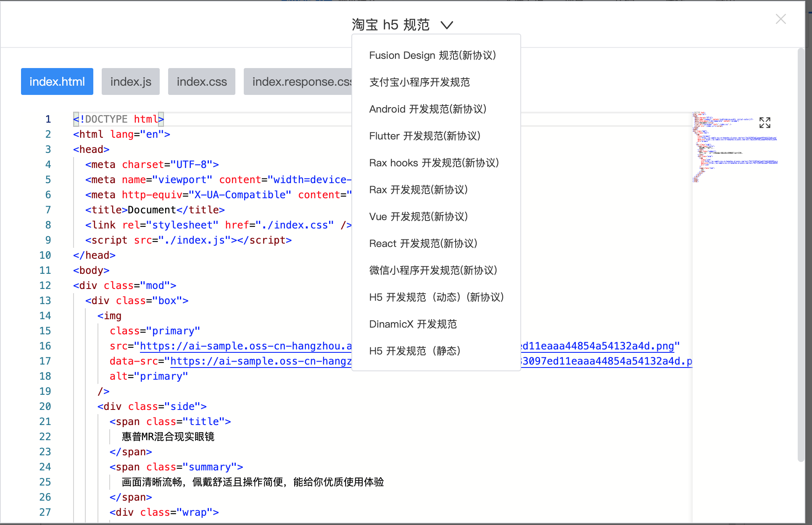Screen dimensions: 812x525
Task: Click the text 惠普MR混合现实眼镜
Action: pyautogui.click(x=168, y=437)
